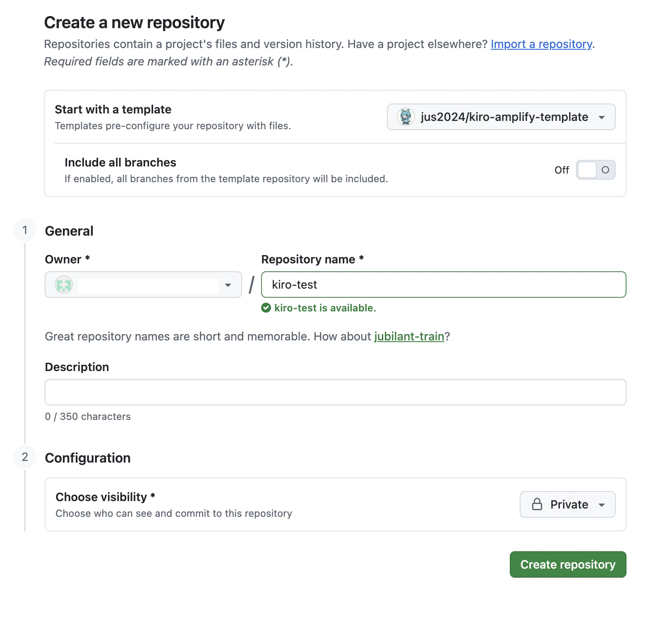Focus the Description text field
This screenshot has height=622, width=672.
[335, 392]
